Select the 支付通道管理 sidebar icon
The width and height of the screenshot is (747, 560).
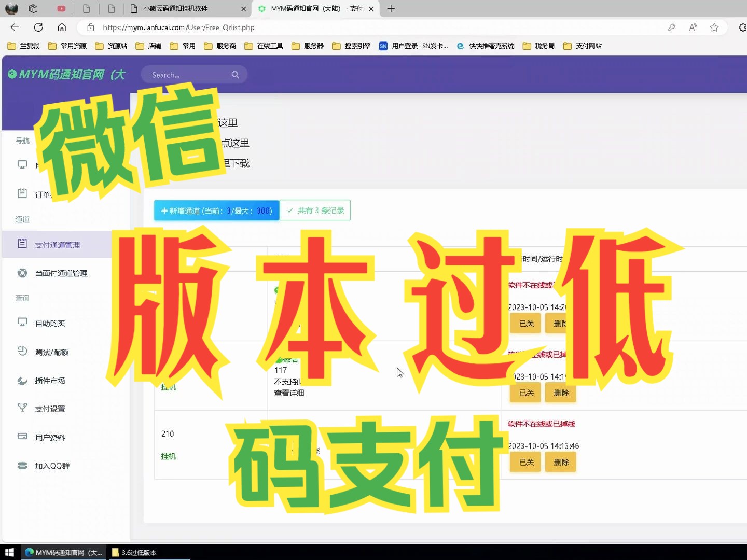[x=22, y=244]
